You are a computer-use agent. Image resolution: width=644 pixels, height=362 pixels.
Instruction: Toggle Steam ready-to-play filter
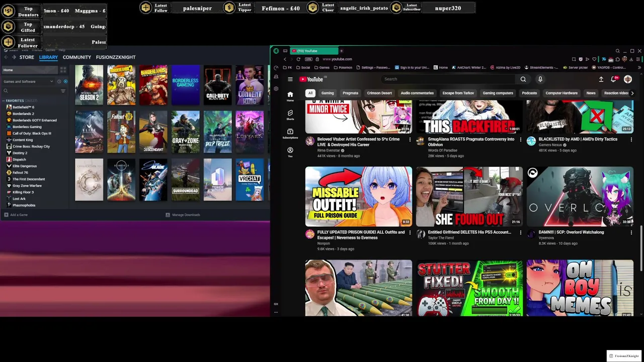(x=65, y=81)
